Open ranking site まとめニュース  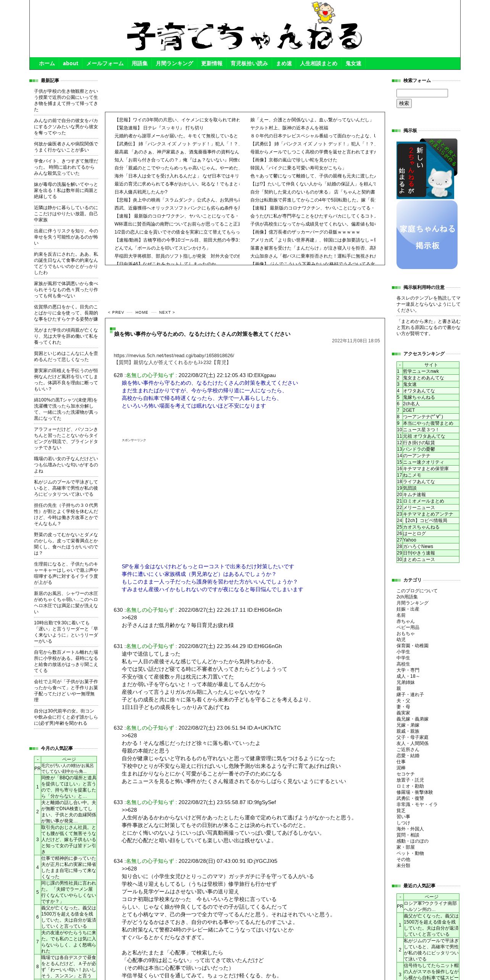pos(419,559)
